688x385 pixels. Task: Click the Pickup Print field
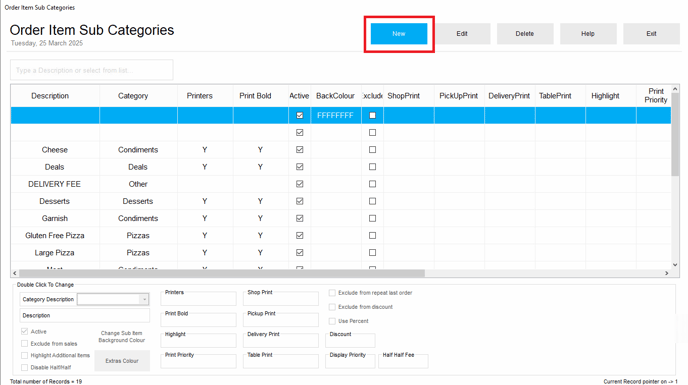pyautogui.click(x=281, y=320)
